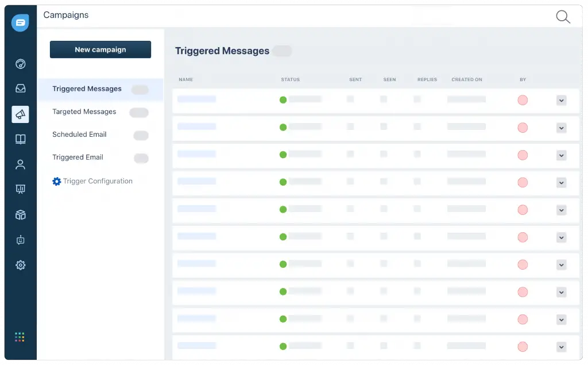Click the BY column header
588x365 pixels.
[x=523, y=79]
